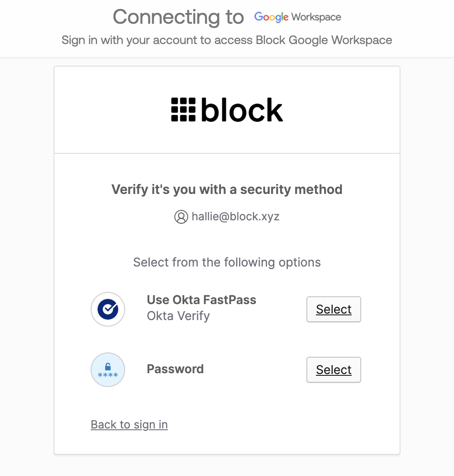
Task: Go back via "Back to sign in"
Action: coord(129,425)
